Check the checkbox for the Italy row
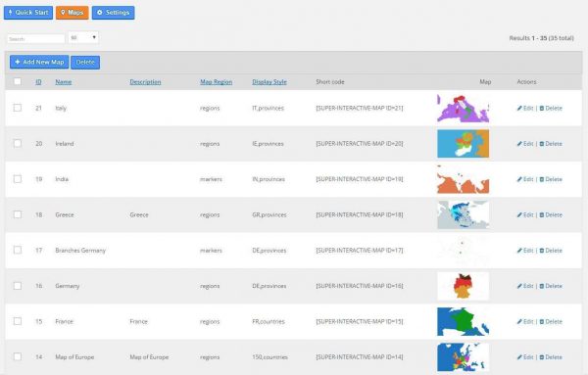 (18, 108)
